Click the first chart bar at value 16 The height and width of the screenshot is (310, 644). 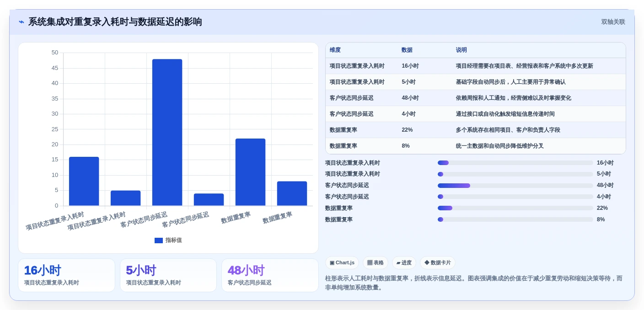(x=84, y=181)
